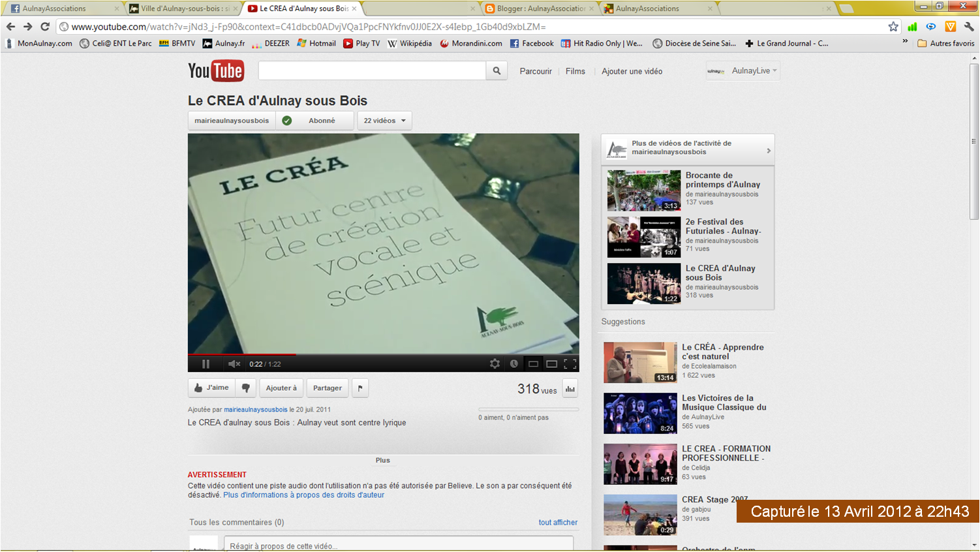This screenshot has width=980, height=552.
Task: Open the mairieaulnaysousbois channel button
Action: 232,121
